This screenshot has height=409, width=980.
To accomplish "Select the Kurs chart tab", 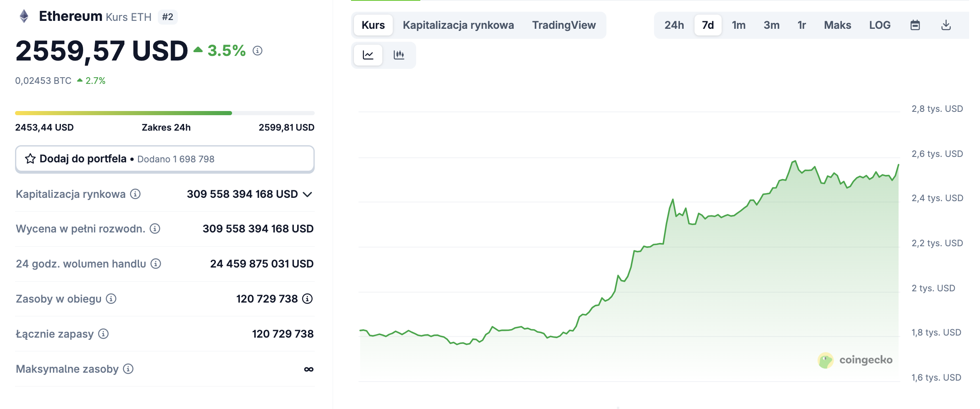I will [373, 25].
